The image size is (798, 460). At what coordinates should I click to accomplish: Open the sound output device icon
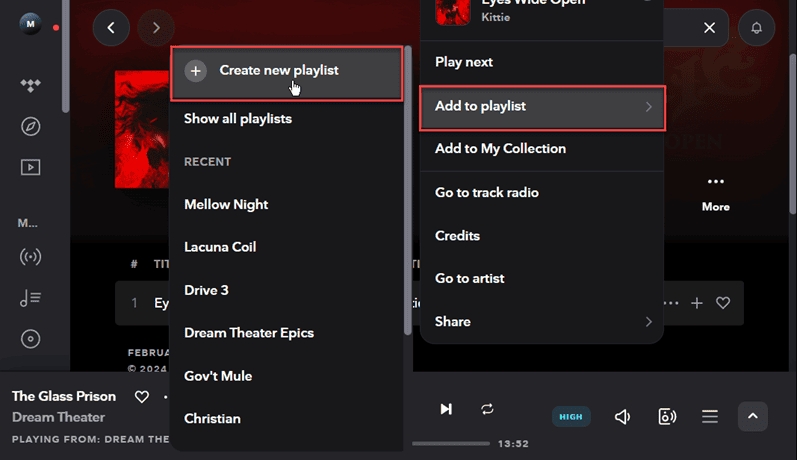pos(667,416)
